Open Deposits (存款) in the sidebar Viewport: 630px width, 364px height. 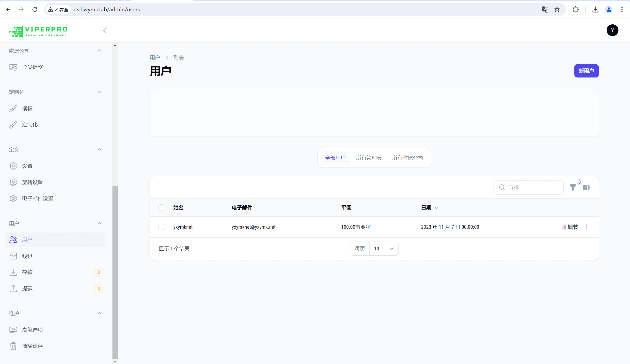tap(27, 272)
